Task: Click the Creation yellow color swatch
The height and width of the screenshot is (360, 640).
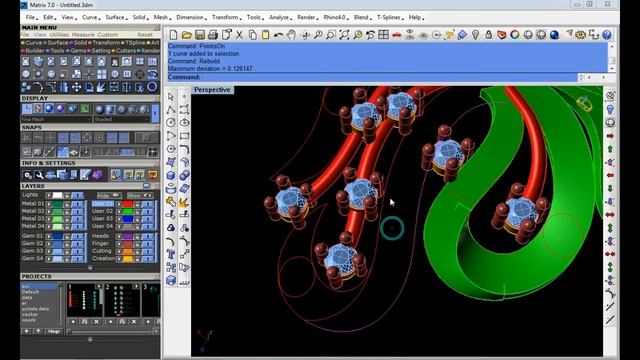Action: pos(128,259)
